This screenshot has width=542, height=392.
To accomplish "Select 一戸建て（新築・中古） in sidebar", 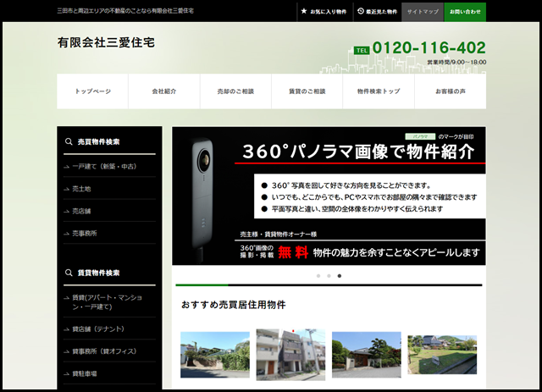I will click(x=109, y=166).
